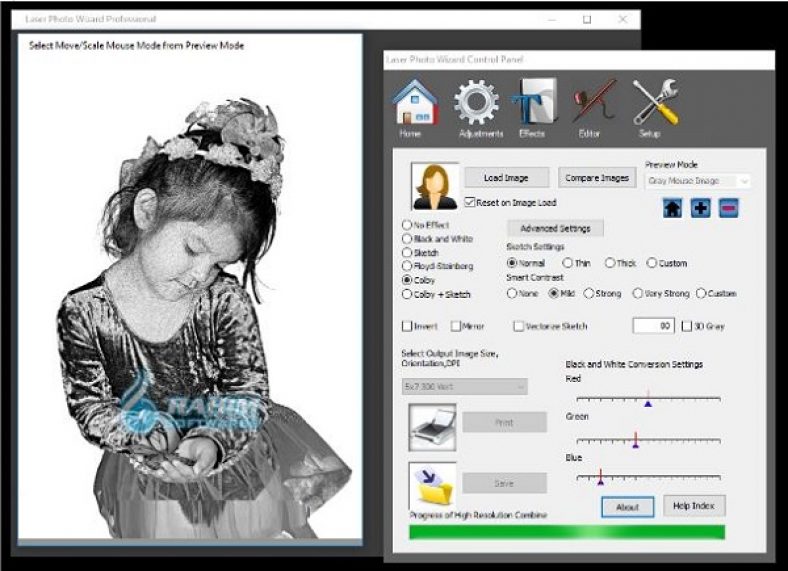Click the Advanced Settings button
The height and width of the screenshot is (571, 788).
coord(555,228)
